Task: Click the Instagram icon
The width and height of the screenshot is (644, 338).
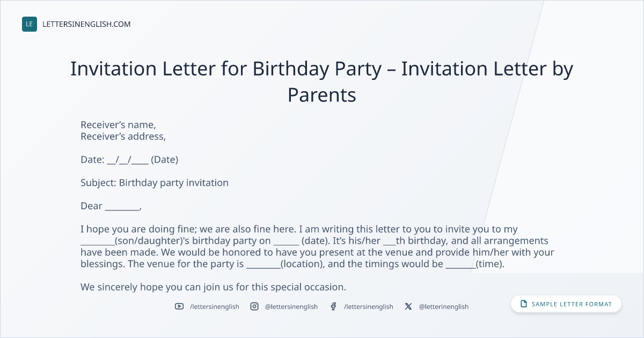Action: (x=254, y=306)
